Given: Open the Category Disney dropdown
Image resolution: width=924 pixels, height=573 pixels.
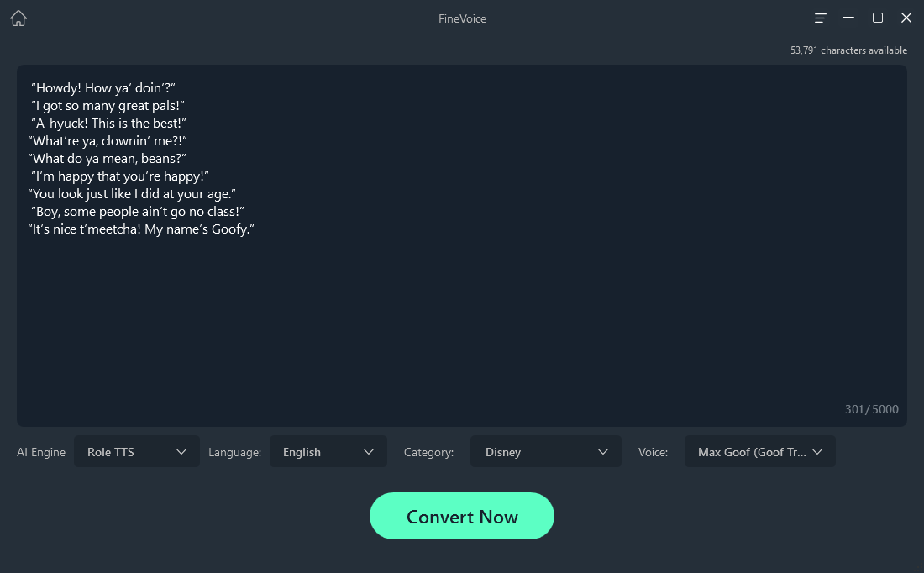Looking at the screenshot, I should point(546,451).
